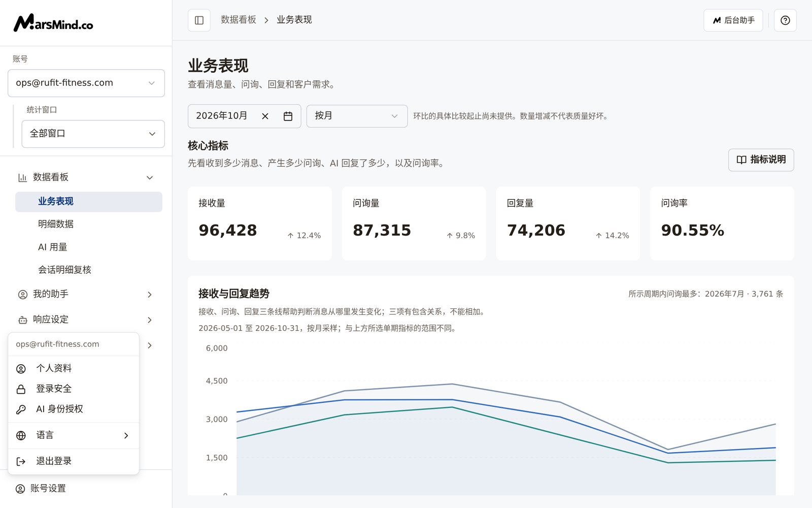The width and height of the screenshot is (812, 508).
Task: Choose 登录安全 in the account menu
Action: pos(74,389)
